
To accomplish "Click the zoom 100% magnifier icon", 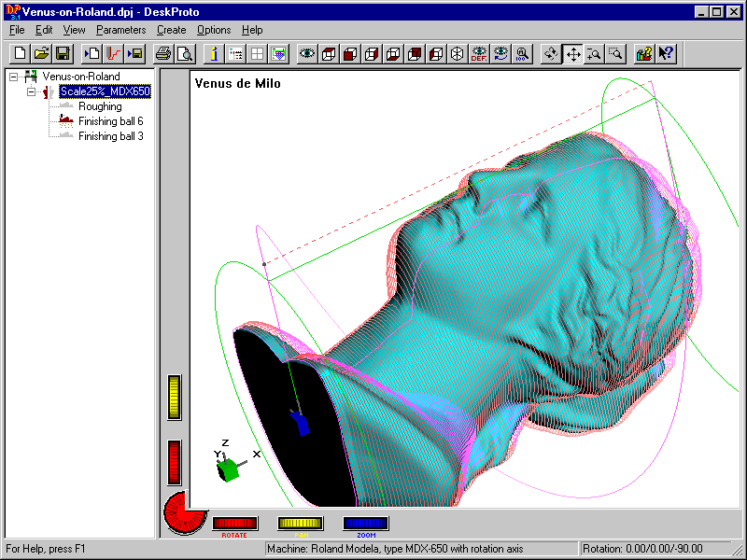I will 522,53.
